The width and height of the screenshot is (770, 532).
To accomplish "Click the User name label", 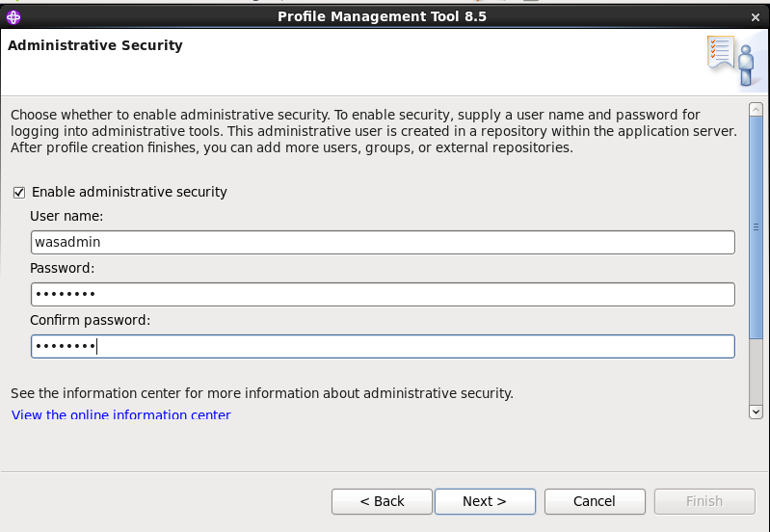I will pos(66,216).
